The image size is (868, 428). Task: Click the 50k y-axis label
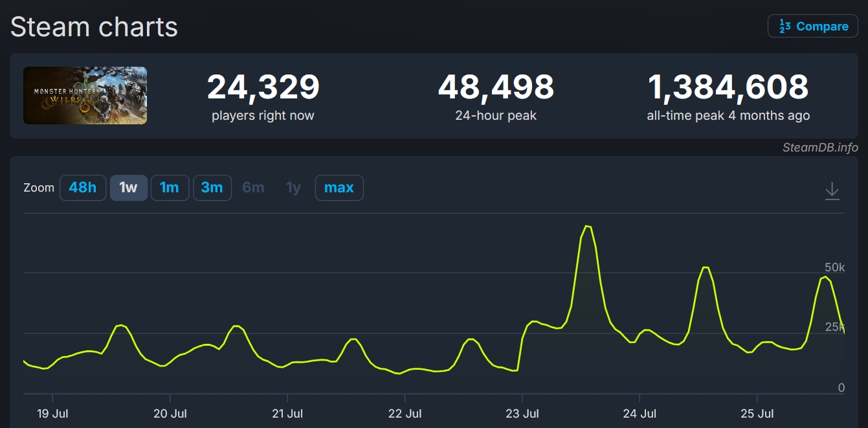(x=834, y=267)
